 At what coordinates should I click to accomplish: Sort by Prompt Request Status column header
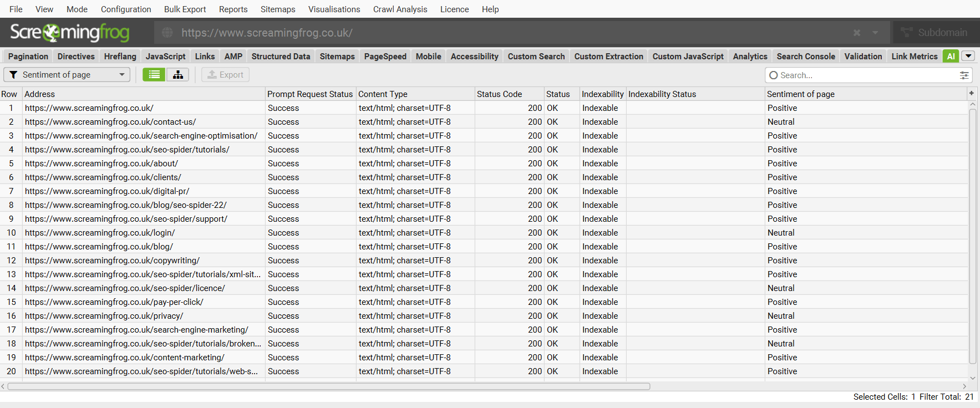point(311,94)
